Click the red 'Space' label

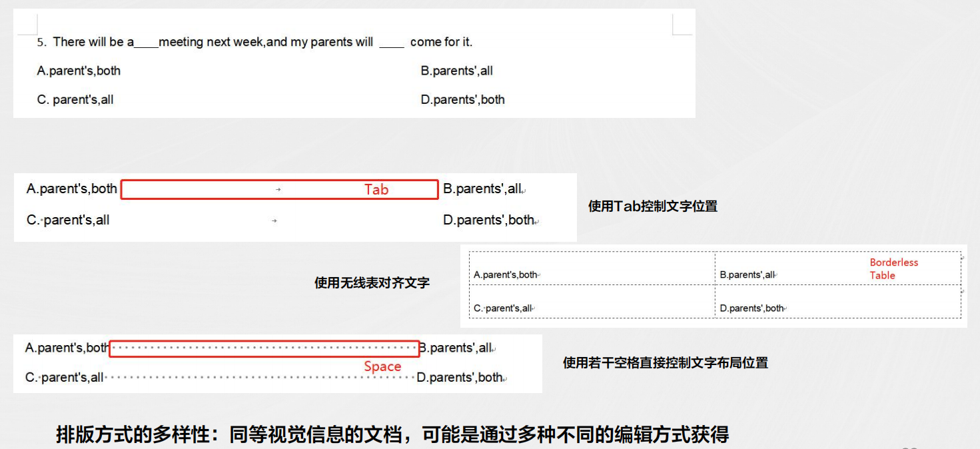click(x=382, y=366)
